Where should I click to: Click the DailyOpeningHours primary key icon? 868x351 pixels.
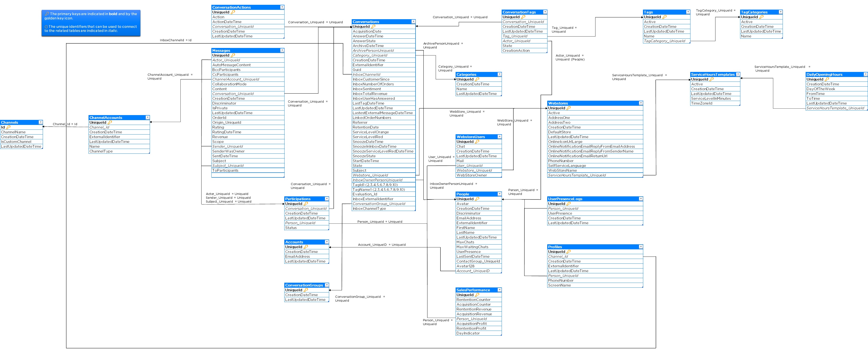[x=826, y=79]
